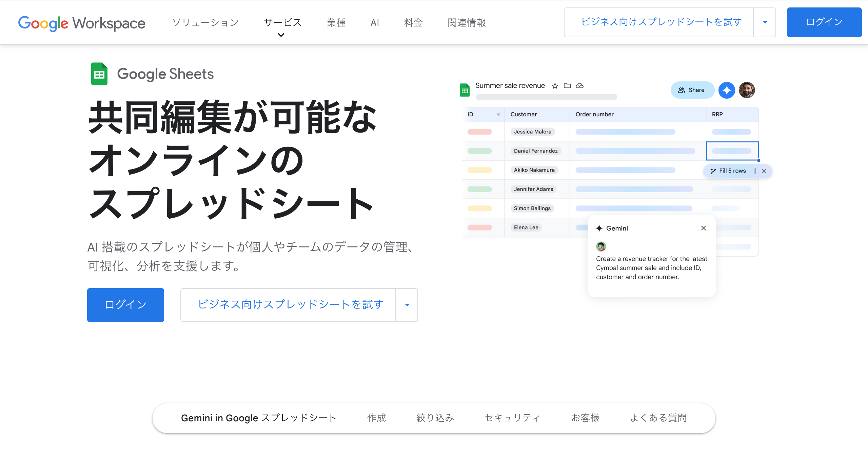Viewport: 868px width, 461px height.
Task: Click the Google Workspace logo
Action: pos(82,23)
